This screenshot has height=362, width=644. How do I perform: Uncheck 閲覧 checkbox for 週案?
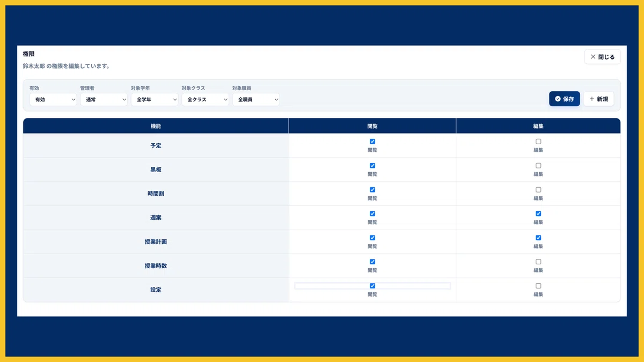point(372,214)
